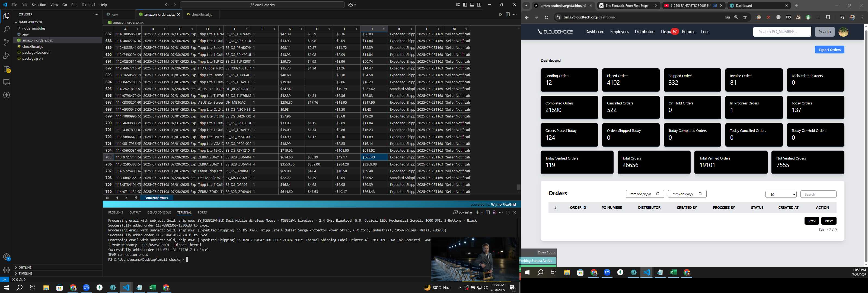The height and width of the screenshot is (293, 868).
Task: Split the editor right using the toolbar icon
Action: tap(508, 14)
